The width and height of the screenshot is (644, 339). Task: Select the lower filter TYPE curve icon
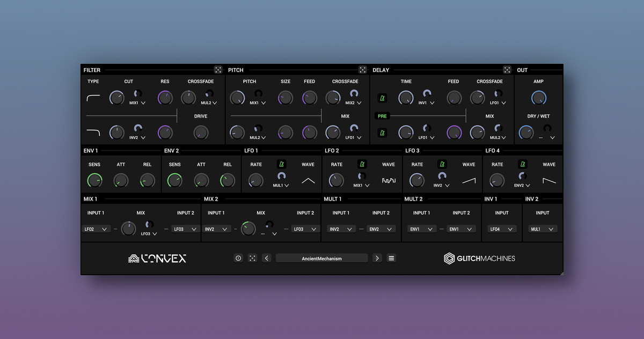(93, 132)
